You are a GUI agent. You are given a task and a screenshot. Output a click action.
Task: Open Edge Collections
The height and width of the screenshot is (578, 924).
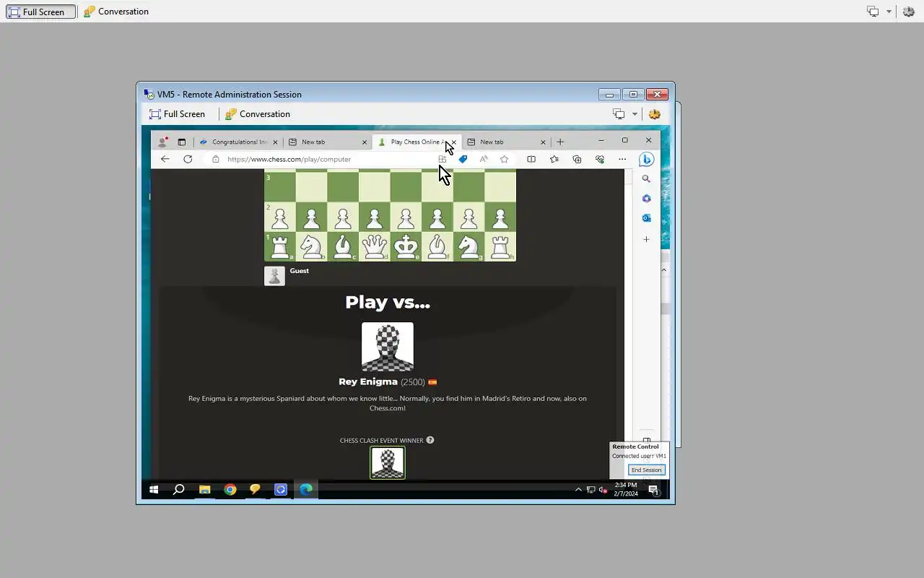(577, 159)
